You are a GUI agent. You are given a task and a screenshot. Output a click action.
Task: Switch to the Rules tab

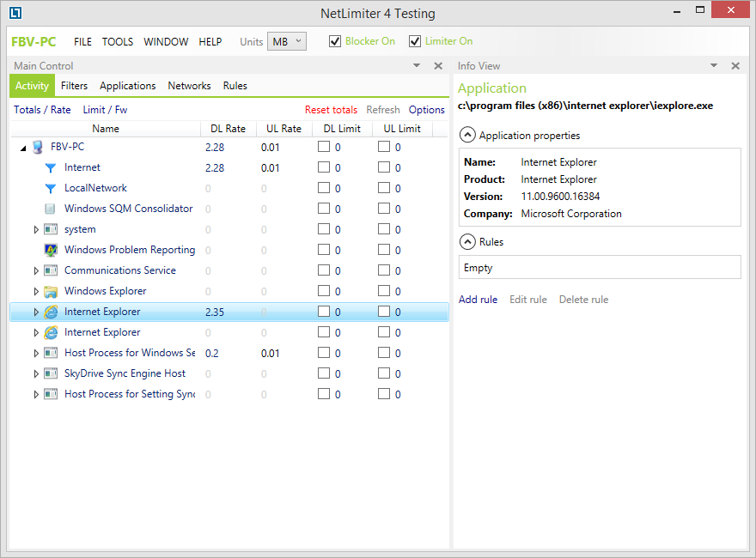(235, 86)
